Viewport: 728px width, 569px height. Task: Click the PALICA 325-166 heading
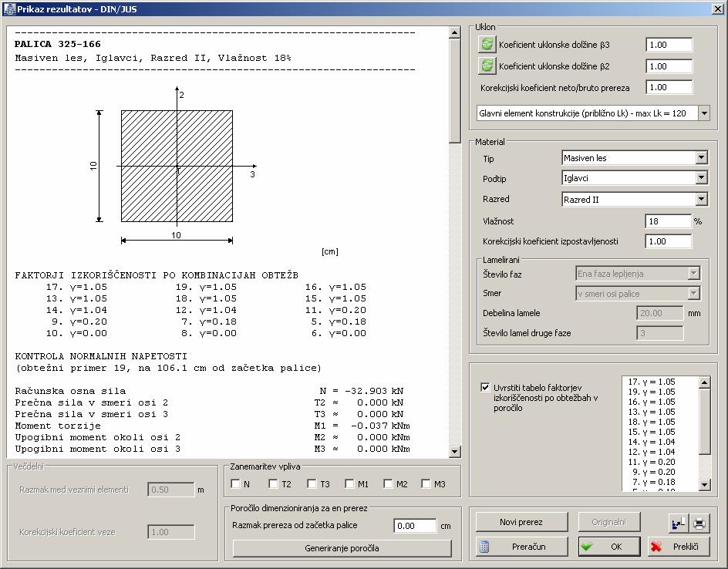pyautogui.click(x=58, y=44)
